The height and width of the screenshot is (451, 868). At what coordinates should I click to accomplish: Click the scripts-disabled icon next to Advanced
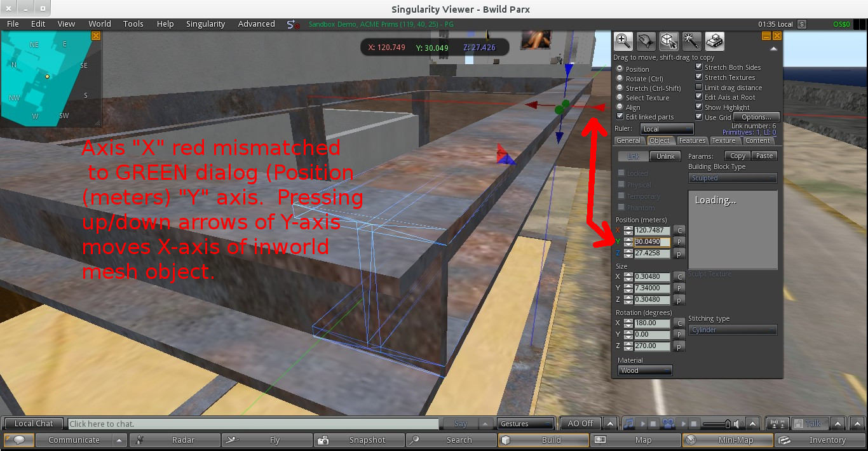292,25
